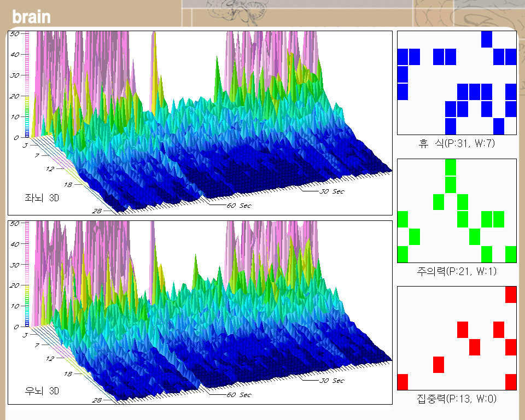
Task: Click top-right red square in concentration grid
Action: 511,294
